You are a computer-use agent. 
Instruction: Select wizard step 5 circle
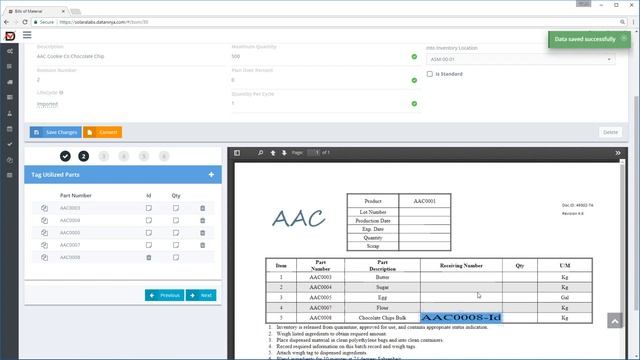144,156
